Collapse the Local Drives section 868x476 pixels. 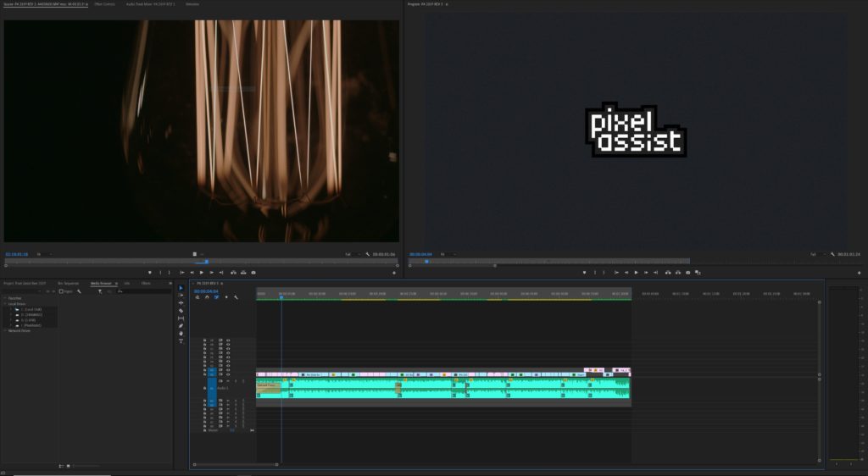pyautogui.click(x=5, y=304)
